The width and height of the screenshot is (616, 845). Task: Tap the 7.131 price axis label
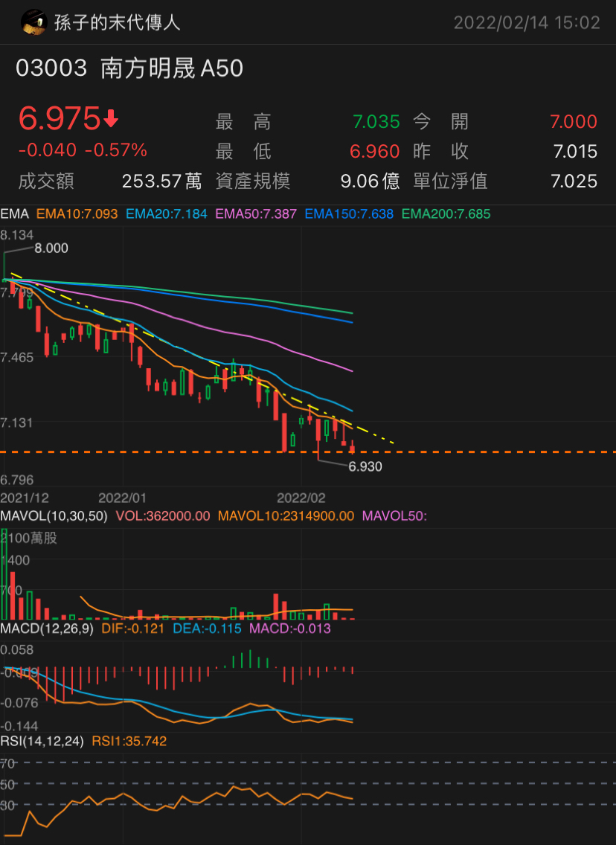click(x=16, y=422)
